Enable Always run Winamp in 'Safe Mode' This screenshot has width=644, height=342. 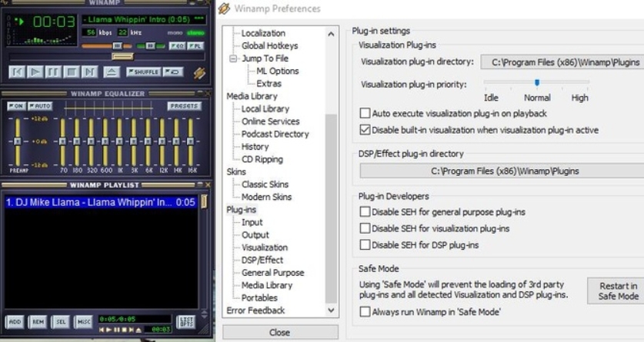tap(365, 312)
